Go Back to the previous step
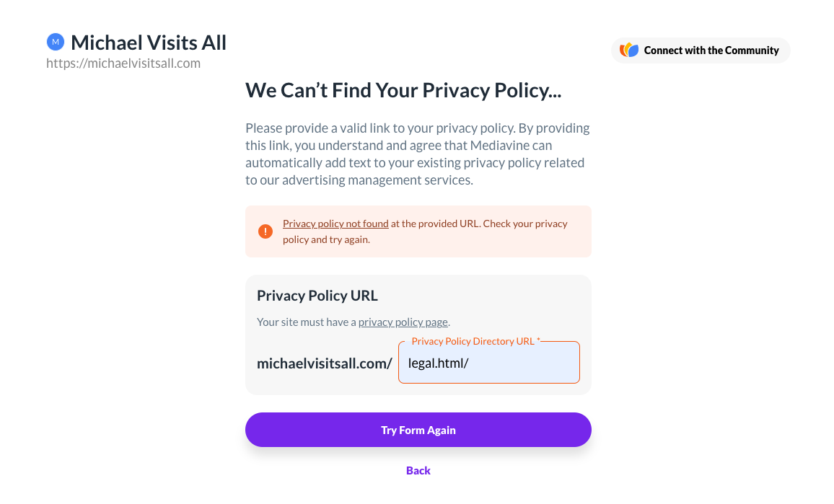834x504 pixels. (x=418, y=471)
